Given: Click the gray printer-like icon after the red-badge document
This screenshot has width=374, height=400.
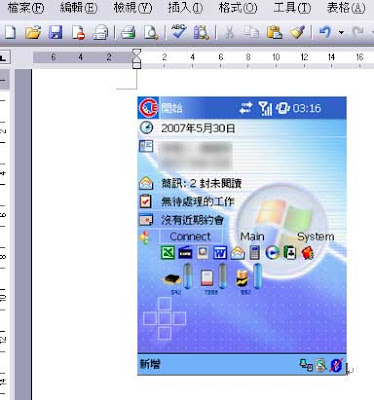Looking at the screenshot, I should click(x=100, y=33).
